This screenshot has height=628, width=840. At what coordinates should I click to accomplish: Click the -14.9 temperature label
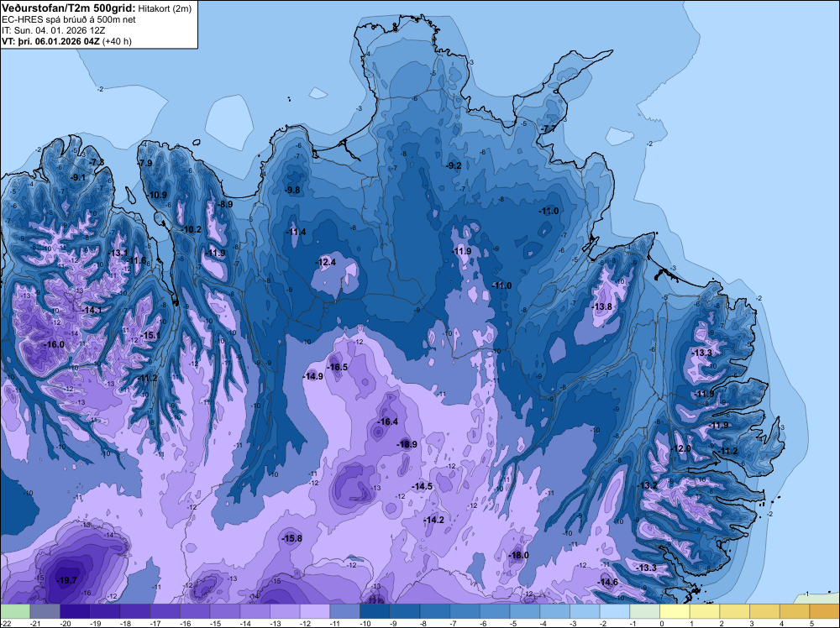click(312, 376)
